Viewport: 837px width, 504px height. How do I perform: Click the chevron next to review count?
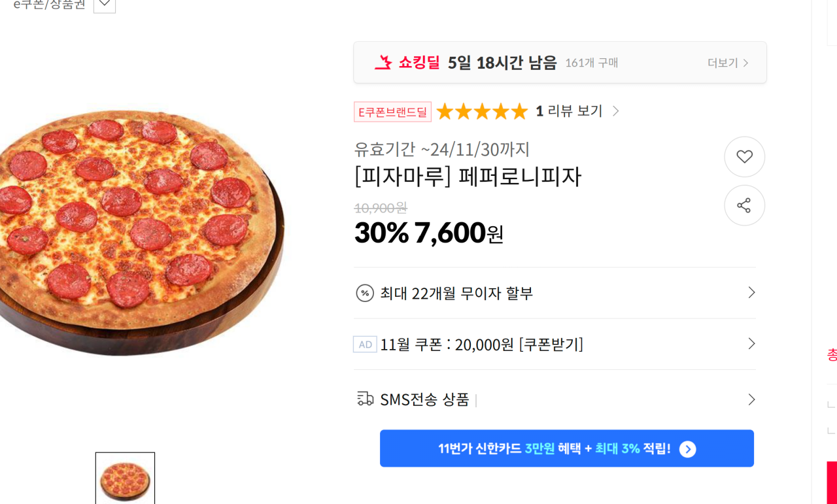(x=615, y=111)
